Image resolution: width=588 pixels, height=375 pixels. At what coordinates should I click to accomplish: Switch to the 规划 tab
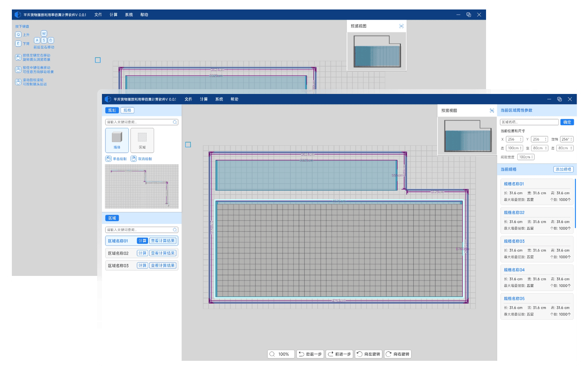point(112,111)
